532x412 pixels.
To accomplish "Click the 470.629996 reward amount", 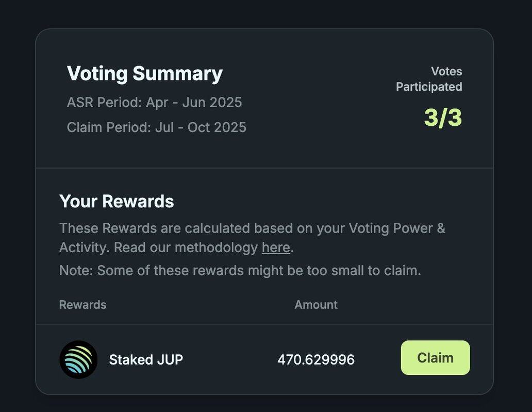I will pyautogui.click(x=315, y=359).
